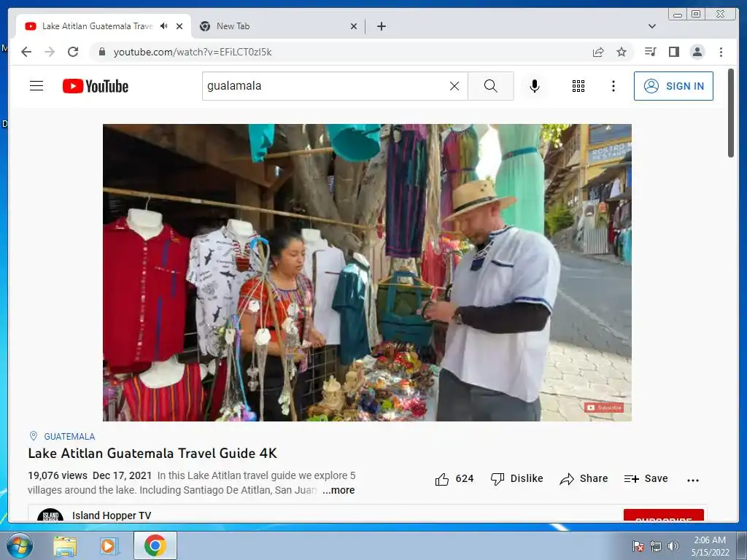Open the Chrome profile menu
Screen dimensions: 747x560
(697, 52)
